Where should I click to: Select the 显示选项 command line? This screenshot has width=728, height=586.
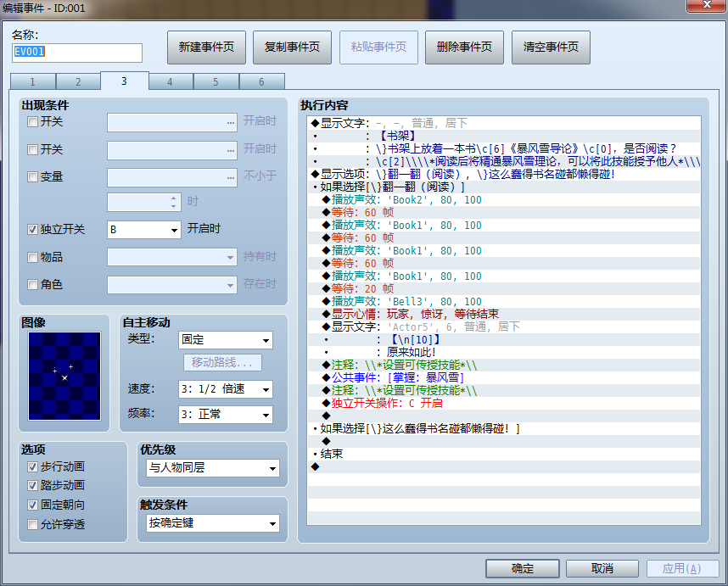click(504, 175)
